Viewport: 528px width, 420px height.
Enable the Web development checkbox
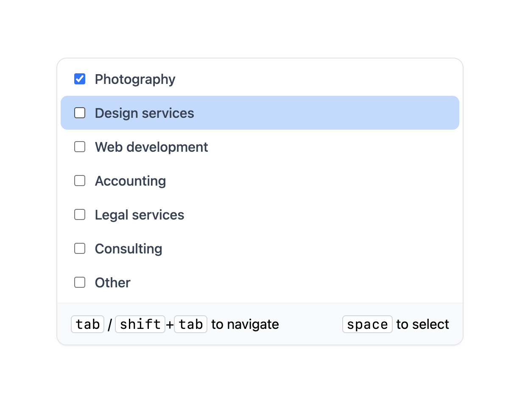click(x=80, y=147)
